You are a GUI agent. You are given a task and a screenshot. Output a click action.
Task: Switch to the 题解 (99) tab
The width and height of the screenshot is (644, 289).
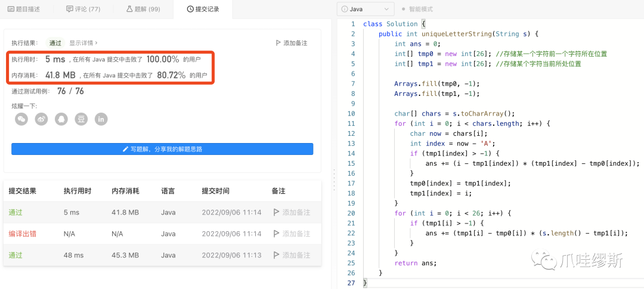(x=143, y=9)
